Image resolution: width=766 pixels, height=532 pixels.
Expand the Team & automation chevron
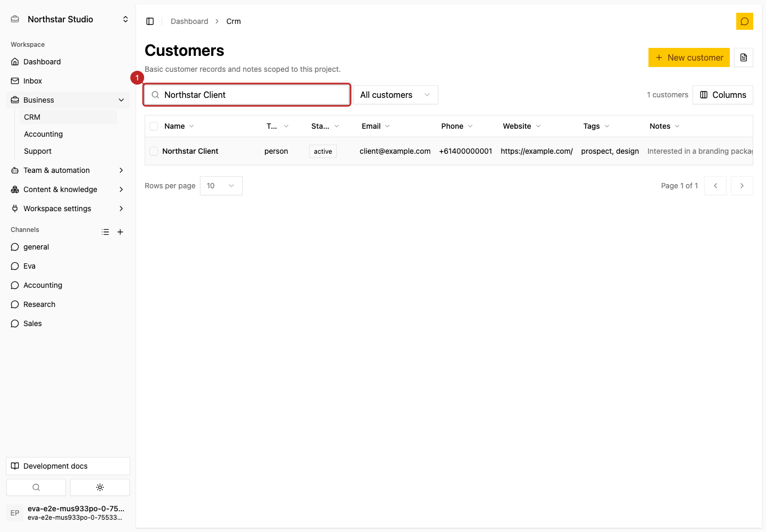[121, 170]
